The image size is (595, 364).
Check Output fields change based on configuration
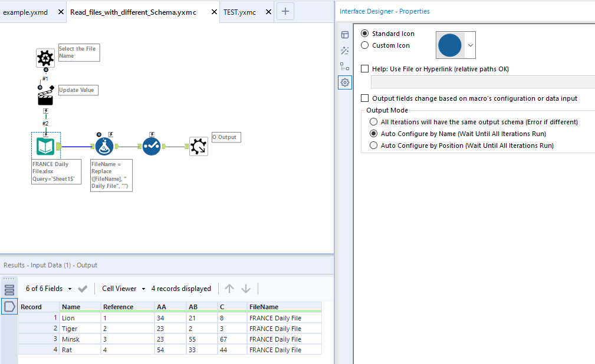coord(364,98)
